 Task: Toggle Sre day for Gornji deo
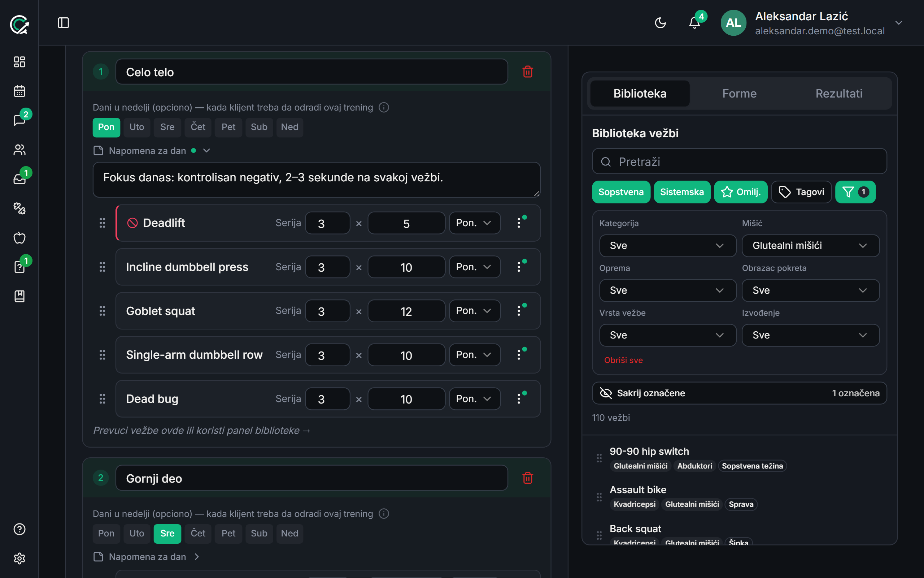coord(167,533)
